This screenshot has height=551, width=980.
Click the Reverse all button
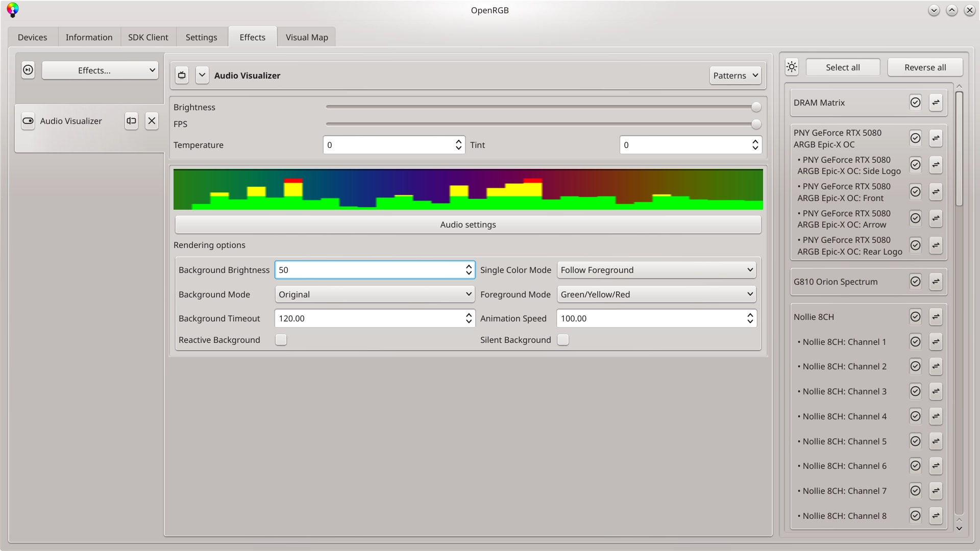click(925, 67)
